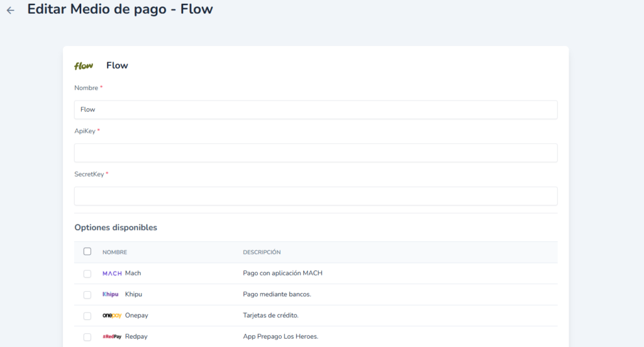
Task: Select the Redpay option checkbox
Action: 87,337
